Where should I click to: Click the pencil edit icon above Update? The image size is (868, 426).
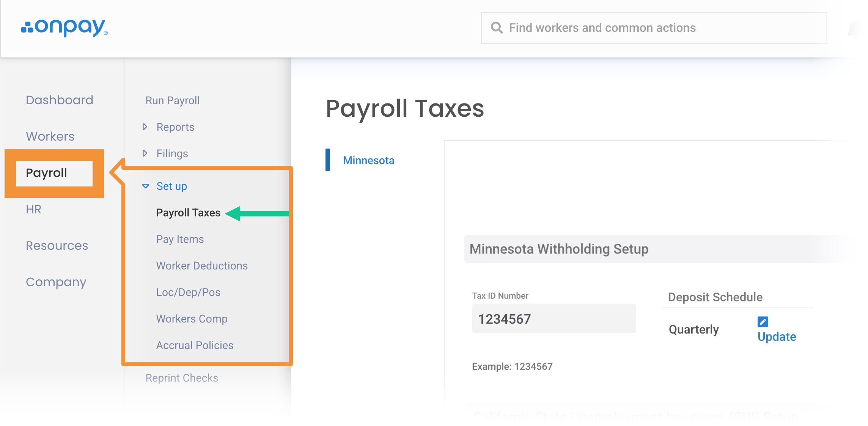pyautogui.click(x=763, y=321)
